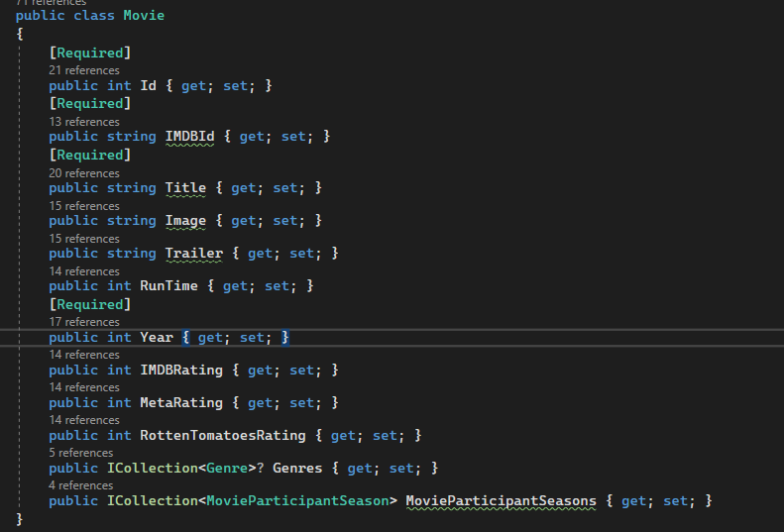Open the "17 references" CodeLens above Year

(x=84, y=322)
